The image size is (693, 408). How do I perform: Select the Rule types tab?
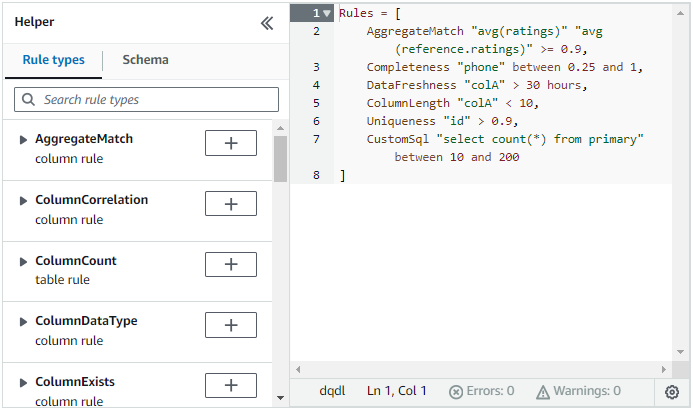(x=53, y=60)
